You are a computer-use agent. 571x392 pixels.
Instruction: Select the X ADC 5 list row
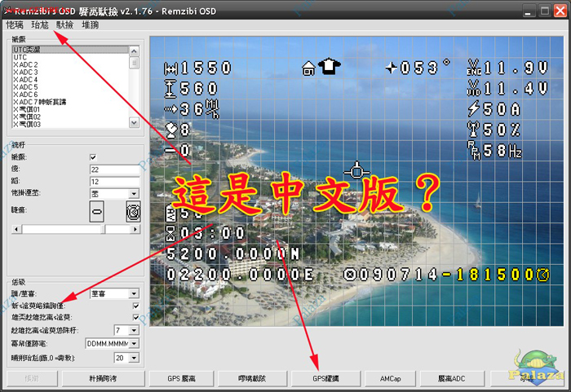(x=71, y=87)
